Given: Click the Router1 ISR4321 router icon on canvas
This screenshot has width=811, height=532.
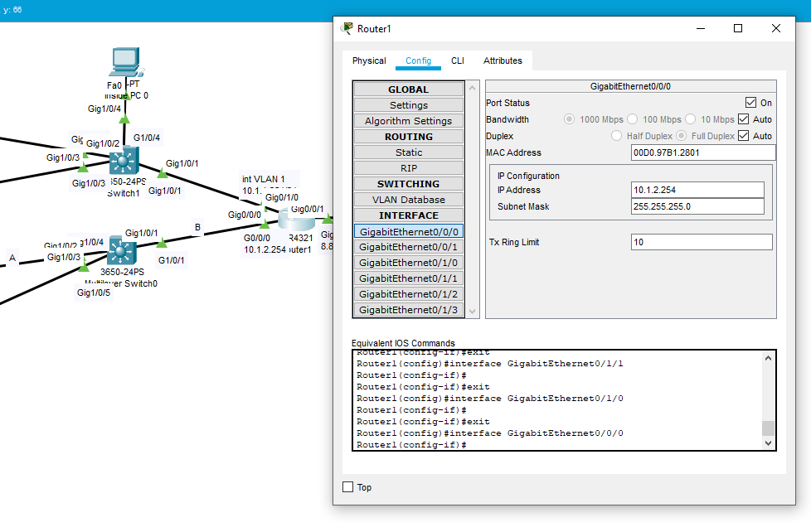Looking at the screenshot, I should click(x=296, y=220).
